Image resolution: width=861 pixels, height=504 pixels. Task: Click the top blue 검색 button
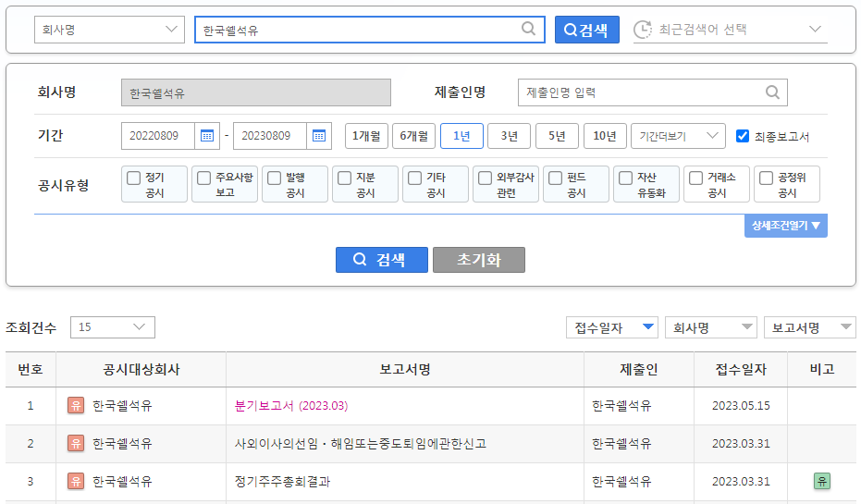coord(587,30)
